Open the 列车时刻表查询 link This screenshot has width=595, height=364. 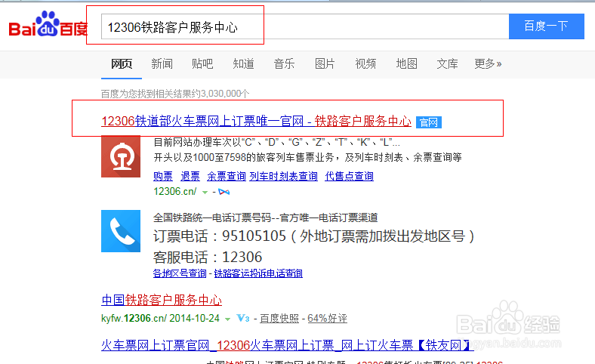(x=283, y=176)
